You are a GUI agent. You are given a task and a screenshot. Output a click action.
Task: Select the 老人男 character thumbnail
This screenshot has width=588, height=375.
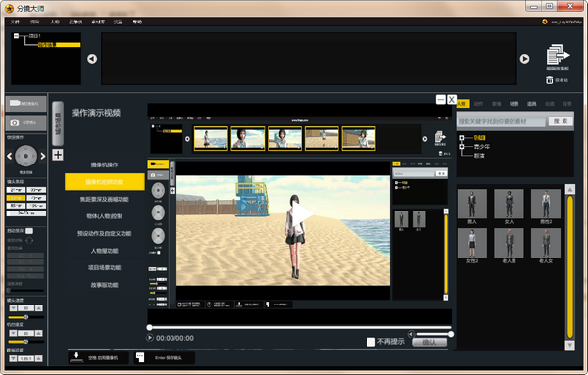click(509, 246)
